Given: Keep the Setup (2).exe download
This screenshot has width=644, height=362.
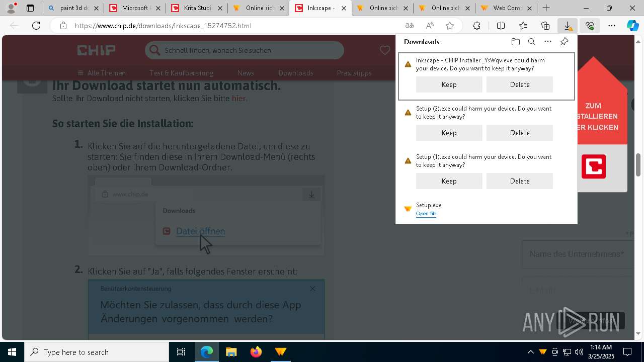Looking at the screenshot, I should coord(449,133).
